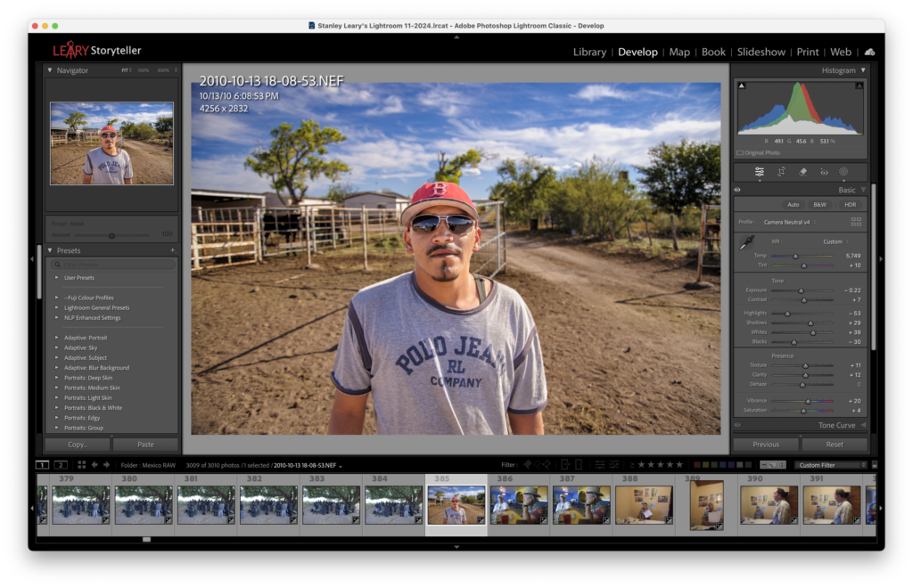Select the Healing eraser tool

[x=803, y=172]
